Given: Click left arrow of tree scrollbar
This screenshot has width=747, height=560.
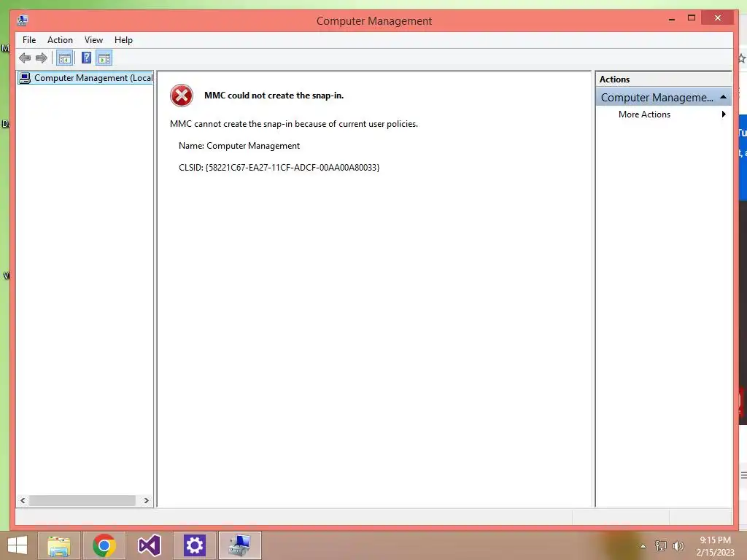Looking at the screenshot, I should coord(23,500).
